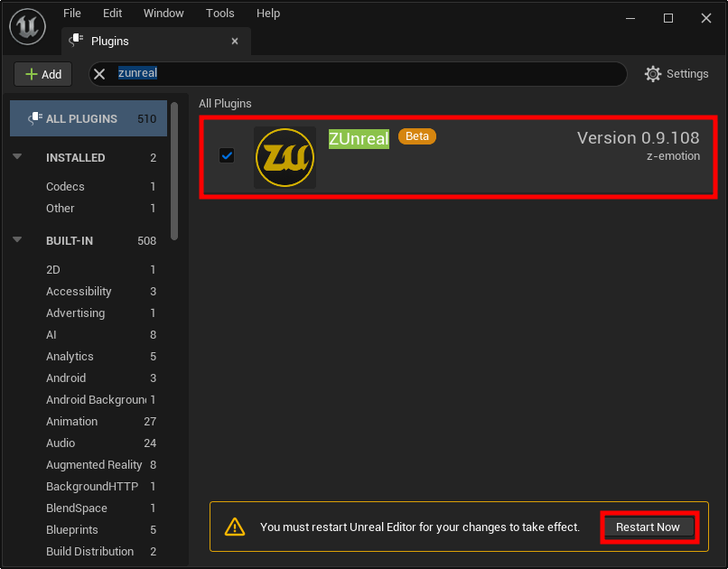Viewport: 728px width, 569px height.
Task: Click the warning triangle icon
Action: 235,527
